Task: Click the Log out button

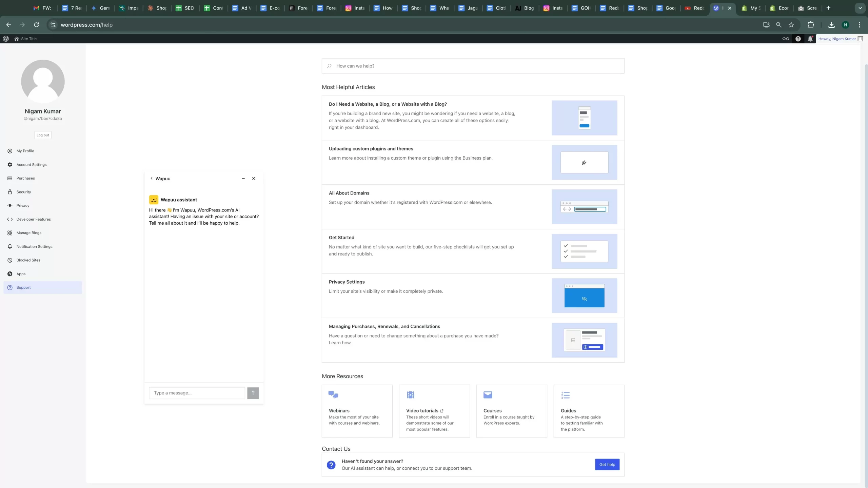Action: 43,135
